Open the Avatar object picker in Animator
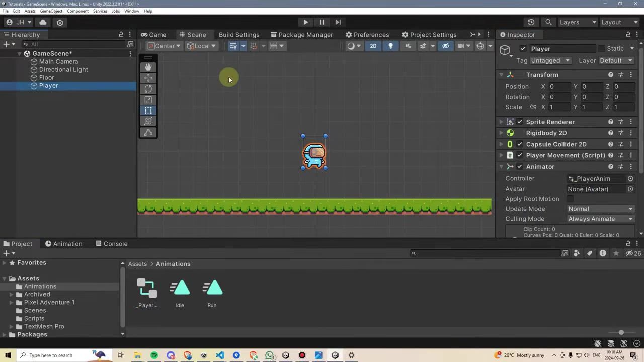The width and height of the screenshot is (644, 362). 630,189
